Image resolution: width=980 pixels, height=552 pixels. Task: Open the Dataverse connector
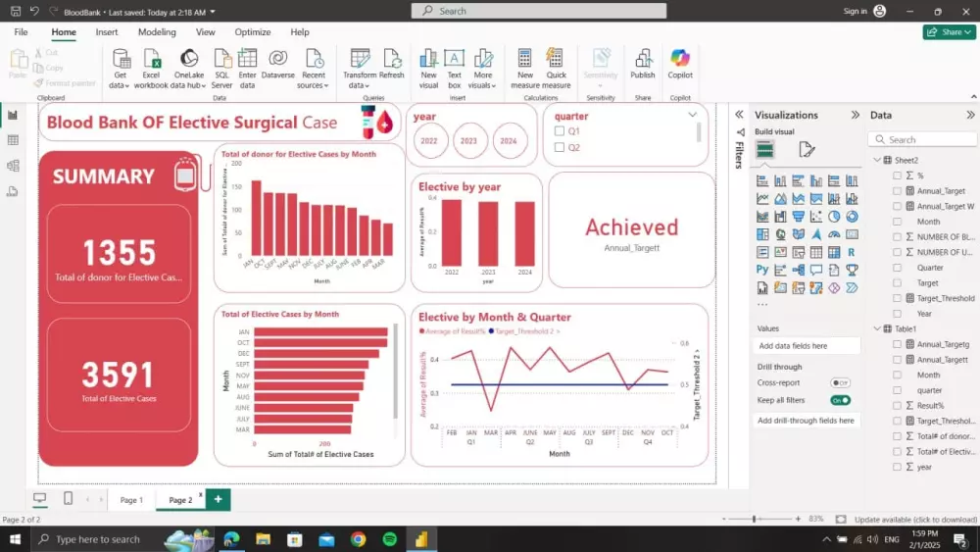coord(278,64)
